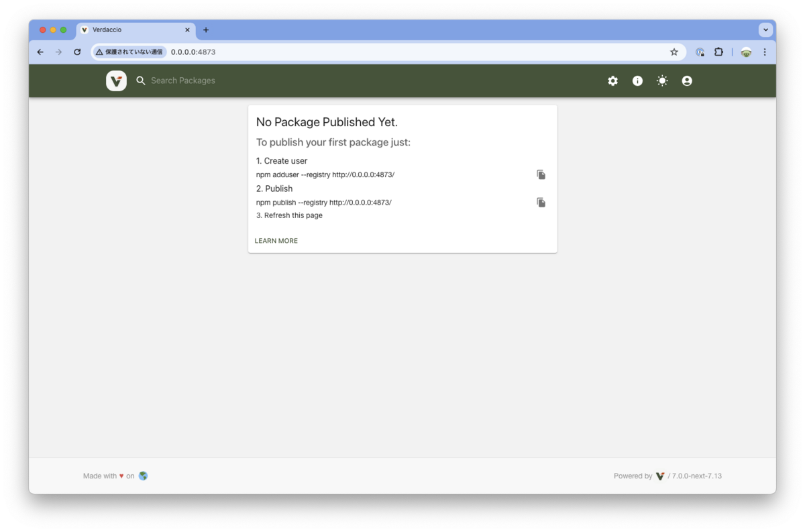This screenshot has height=532, width=805.
Task: Open the Chrome extensions puzzle icon
Action: (x=718, y=52)
